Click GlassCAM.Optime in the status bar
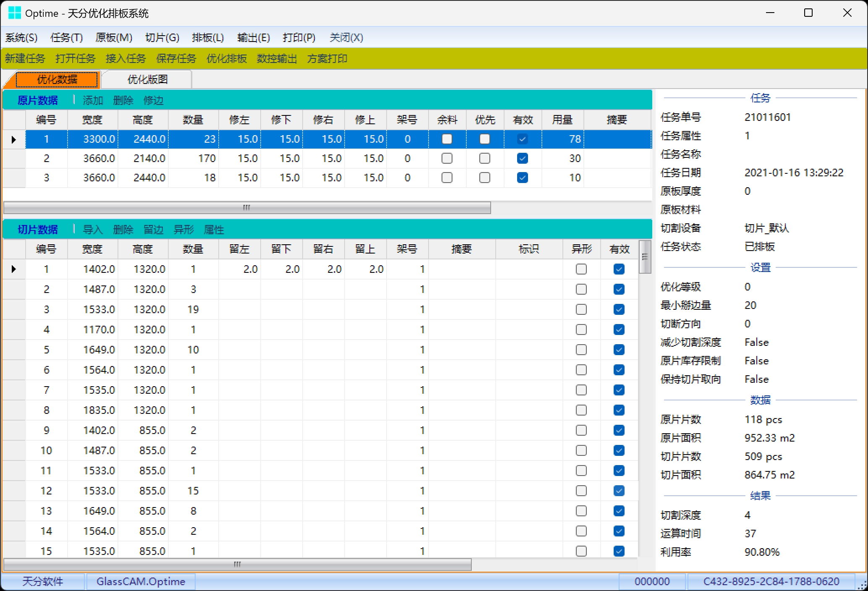868x591 pixels. tap(141, 581)
